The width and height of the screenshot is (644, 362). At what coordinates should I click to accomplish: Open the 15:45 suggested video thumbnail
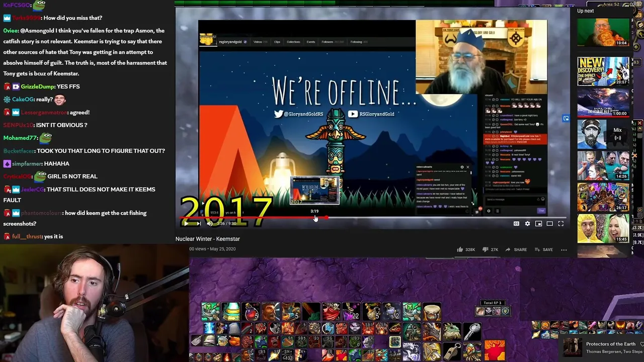[x=603, y=228]
